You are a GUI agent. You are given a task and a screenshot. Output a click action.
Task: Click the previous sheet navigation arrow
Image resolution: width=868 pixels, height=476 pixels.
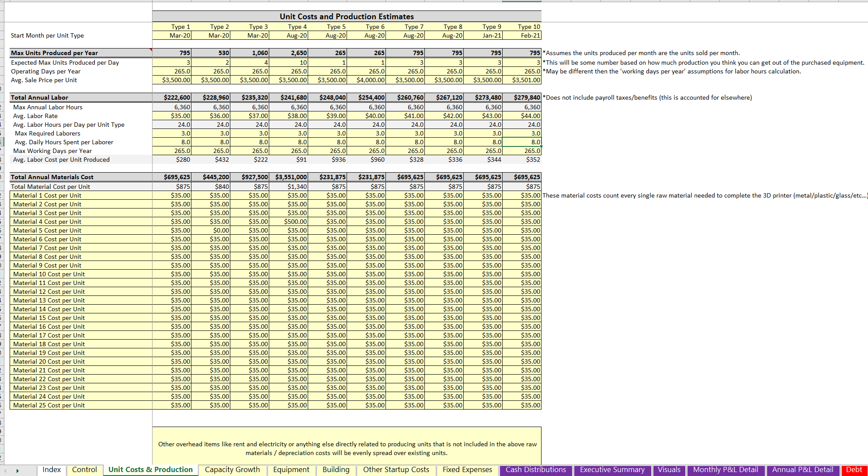(x=5, y=471)
